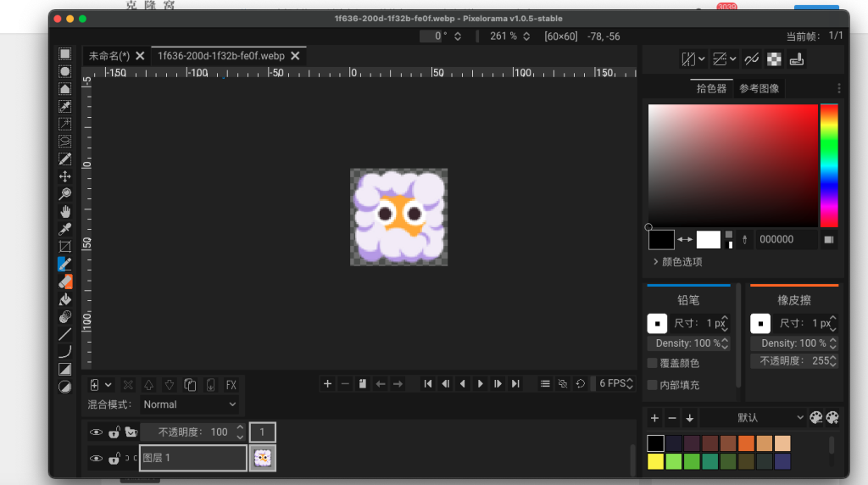The image size is (868, 485).
Task: Select the Bucket fill tool
Action: [64, 299]
